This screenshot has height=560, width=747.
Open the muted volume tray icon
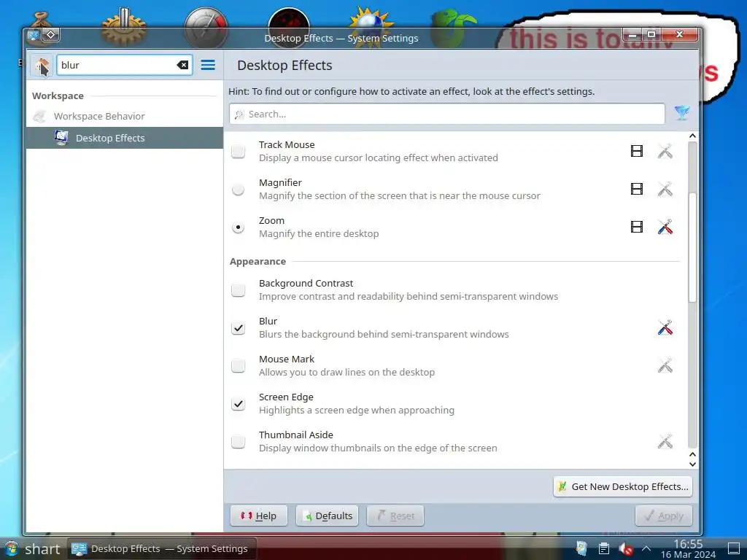point(626,548)
